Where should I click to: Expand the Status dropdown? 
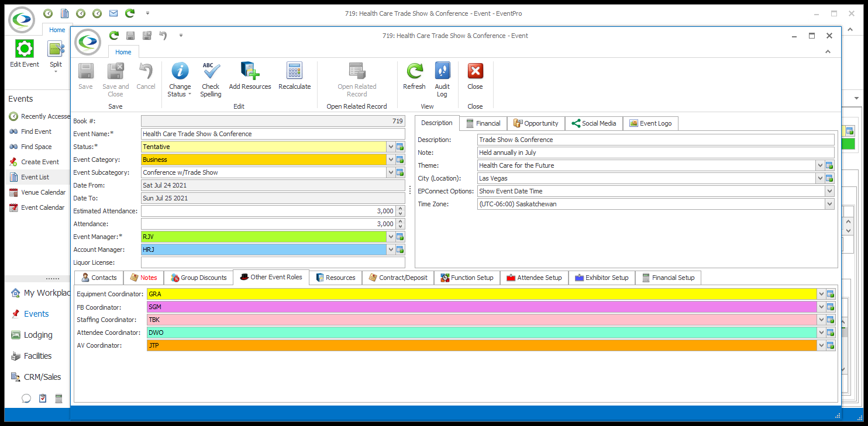pyautogui.click(x=390, y=147)
